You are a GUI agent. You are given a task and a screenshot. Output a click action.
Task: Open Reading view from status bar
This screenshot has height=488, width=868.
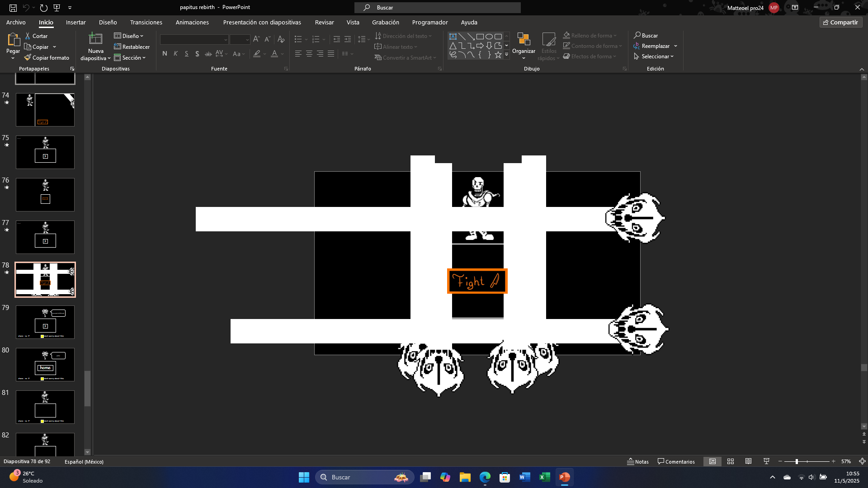tap(749, 461)
